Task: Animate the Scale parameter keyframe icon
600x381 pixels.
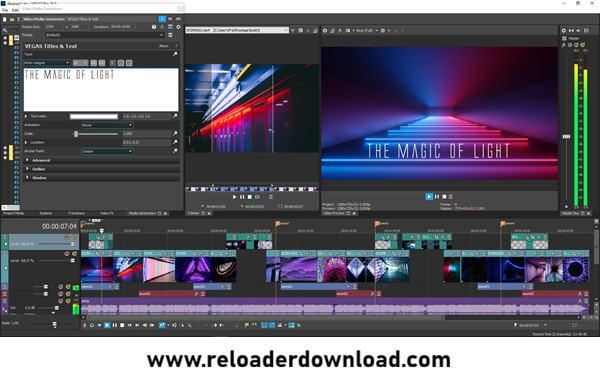Action: tap(175, 134)
